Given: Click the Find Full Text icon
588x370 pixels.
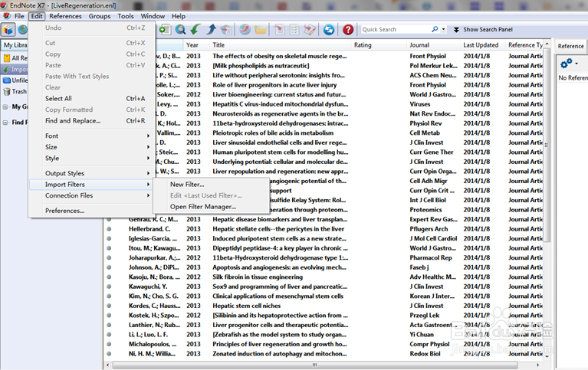Looking at the screenshot, I should point(226,30).
